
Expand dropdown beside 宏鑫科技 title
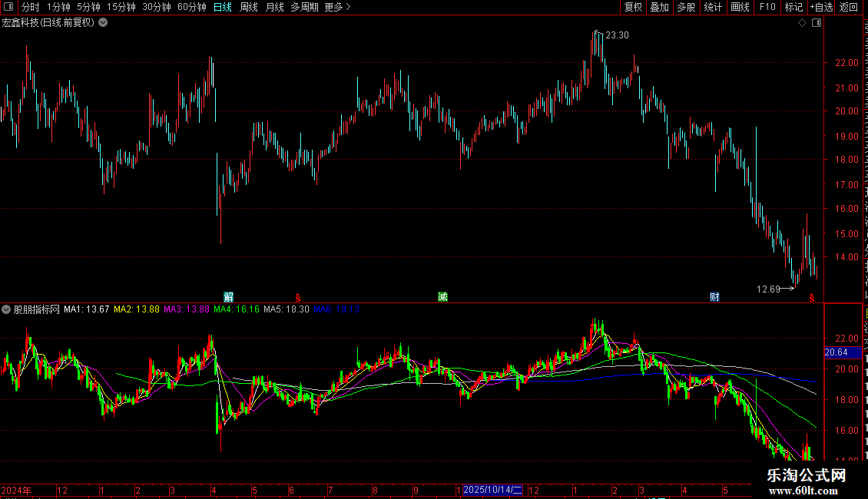(103, 23)
